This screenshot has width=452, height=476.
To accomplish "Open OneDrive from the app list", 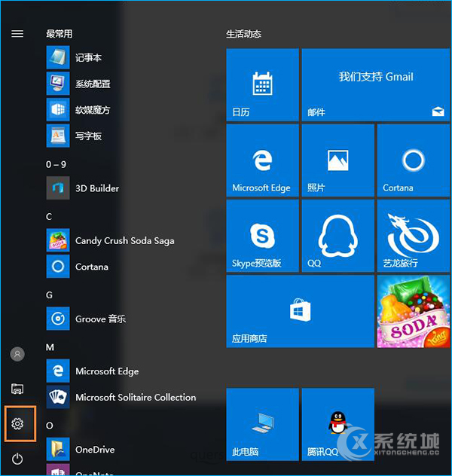I will tap(81, 449).
